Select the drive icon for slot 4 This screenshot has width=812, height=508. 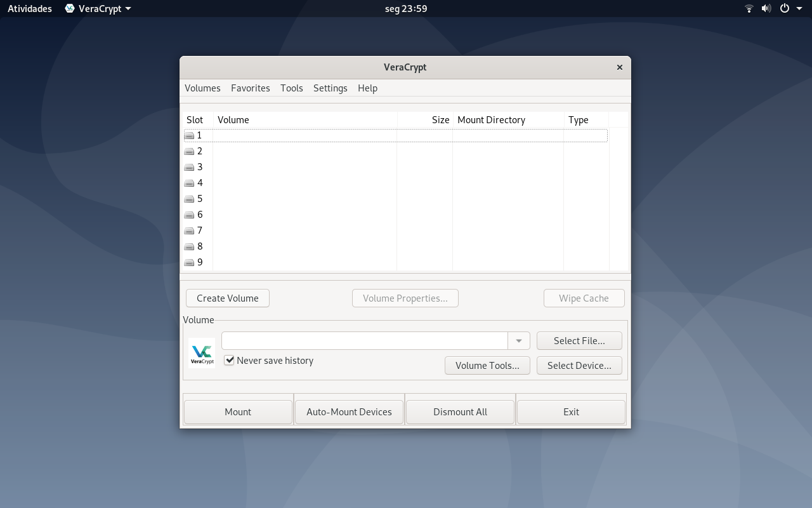point(189,183)
